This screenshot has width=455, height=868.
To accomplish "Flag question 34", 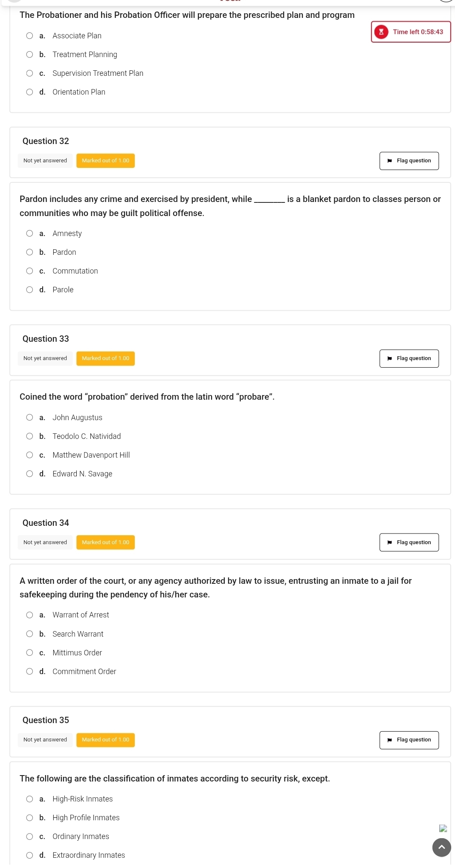I will click(409, 542).
